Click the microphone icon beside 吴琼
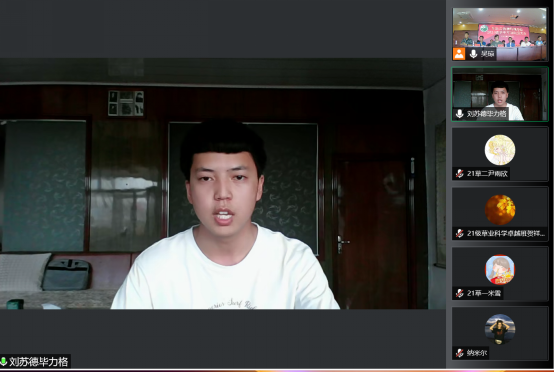This screenshot has width=554, height=372. coord(473,54)
